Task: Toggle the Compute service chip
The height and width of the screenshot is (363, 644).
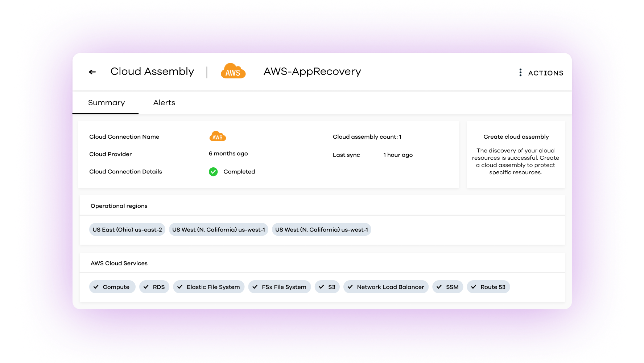Action: pos(112,287)
